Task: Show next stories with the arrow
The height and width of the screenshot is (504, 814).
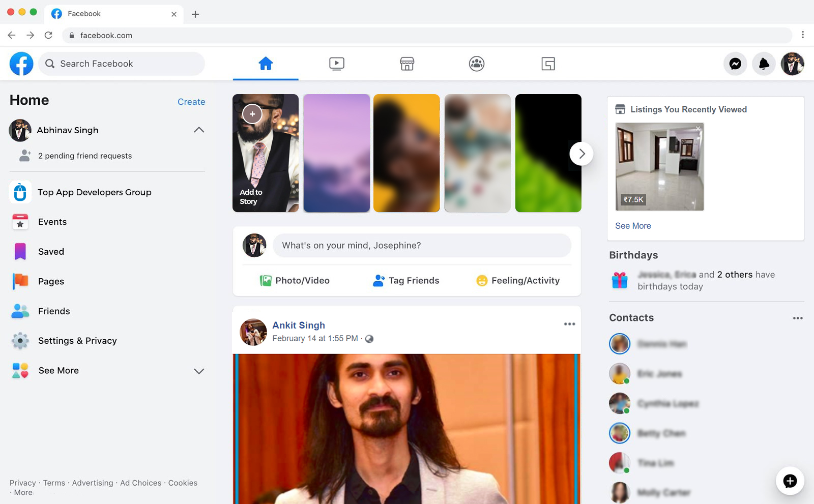Action: (582, 154)
